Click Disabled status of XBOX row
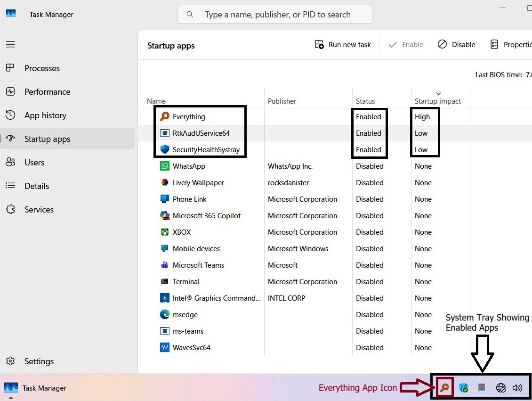 [370, 232]
